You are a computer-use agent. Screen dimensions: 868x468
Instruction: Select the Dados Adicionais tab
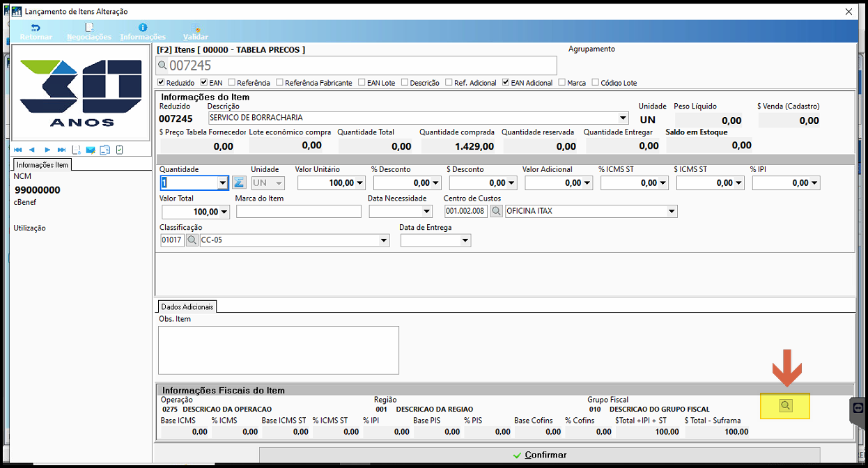188,306
